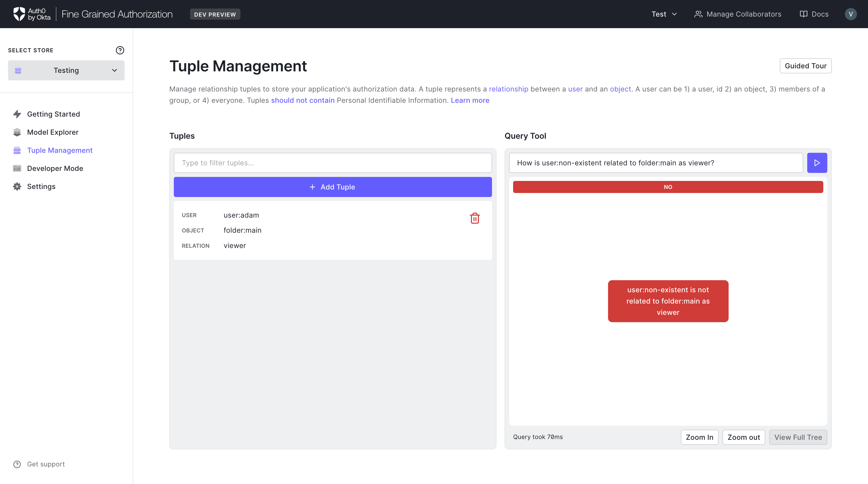Click Zoom In button
Image resolution: width=868 pixels, height=484 pixels.
(x=699, y=437)
